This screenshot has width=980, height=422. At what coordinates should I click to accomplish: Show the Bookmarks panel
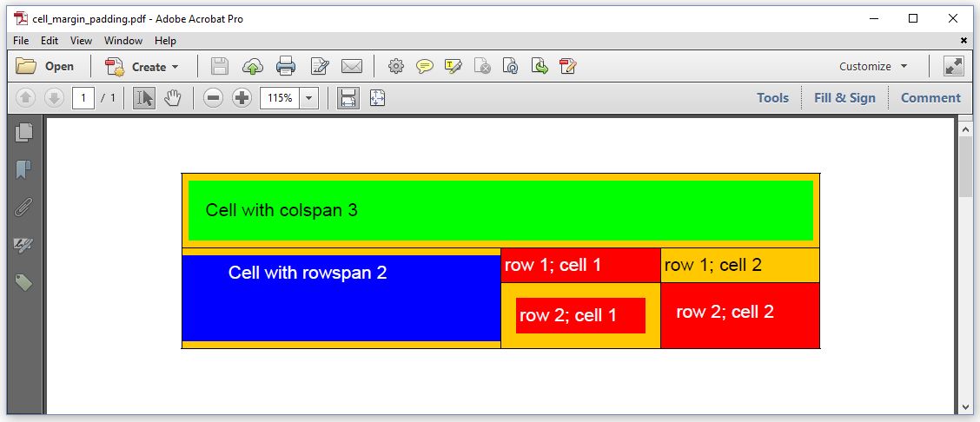click(x=23, y=169)
